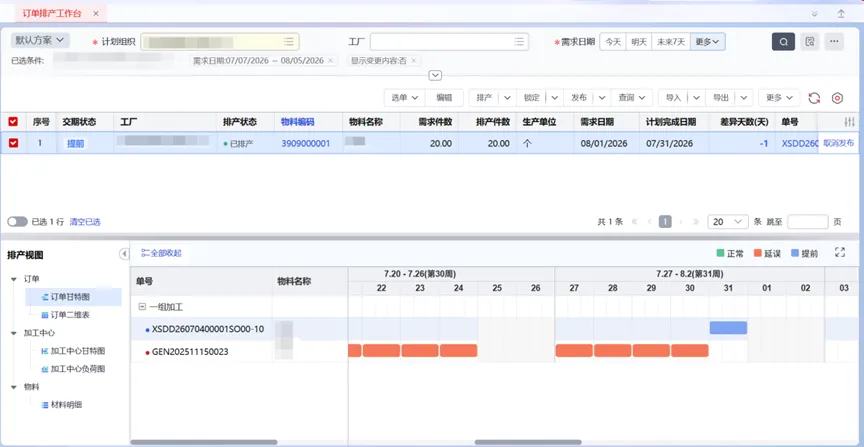
Task: Open 材料明细 view
Action: coord(62,405)
